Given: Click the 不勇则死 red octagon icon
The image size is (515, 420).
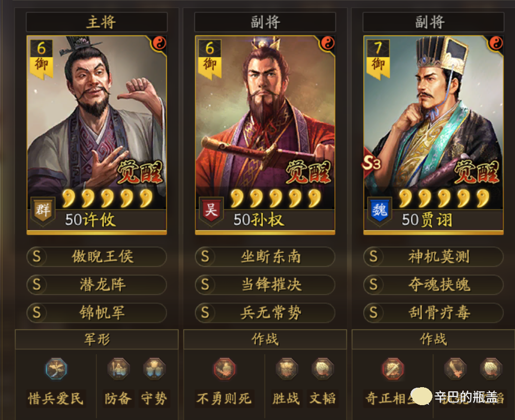Looking at the screenshot, I should [224, 369].
